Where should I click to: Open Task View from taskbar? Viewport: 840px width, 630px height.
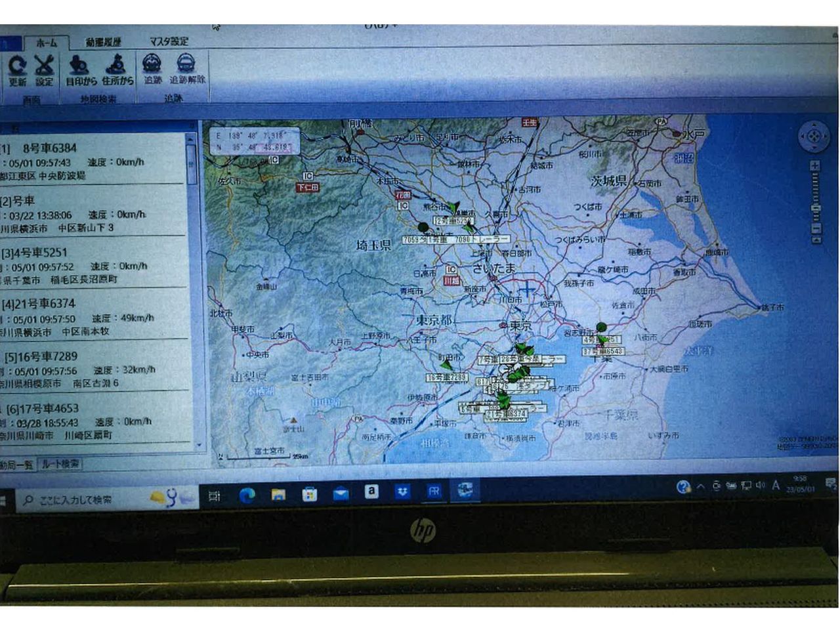[x=214, y=496]
